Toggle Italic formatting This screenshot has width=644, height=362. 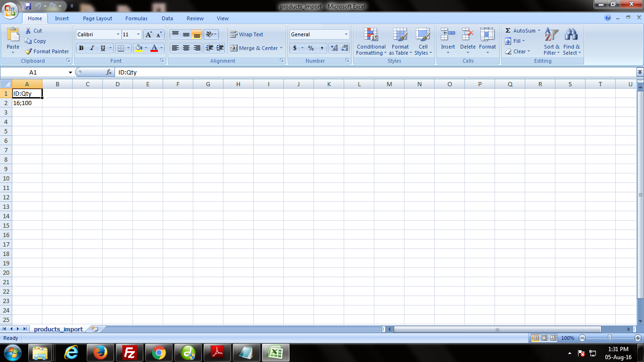[92, 48]
